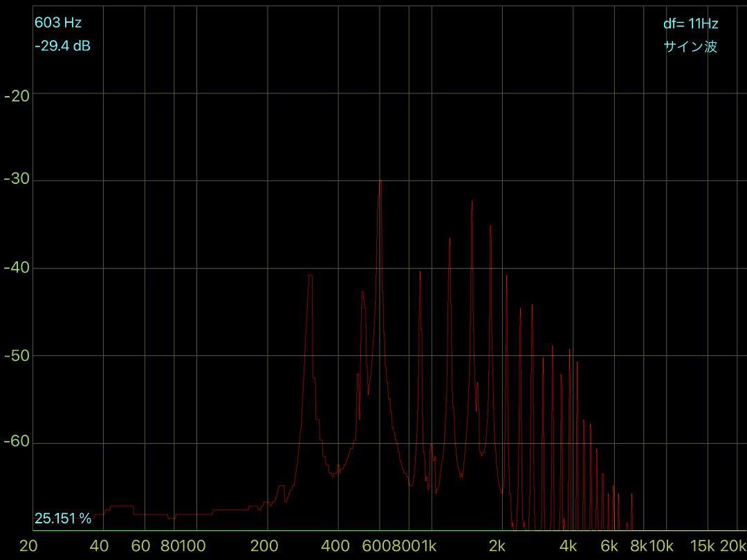Click the 400 Hz frequency axis label

click(x=335, y=545)
